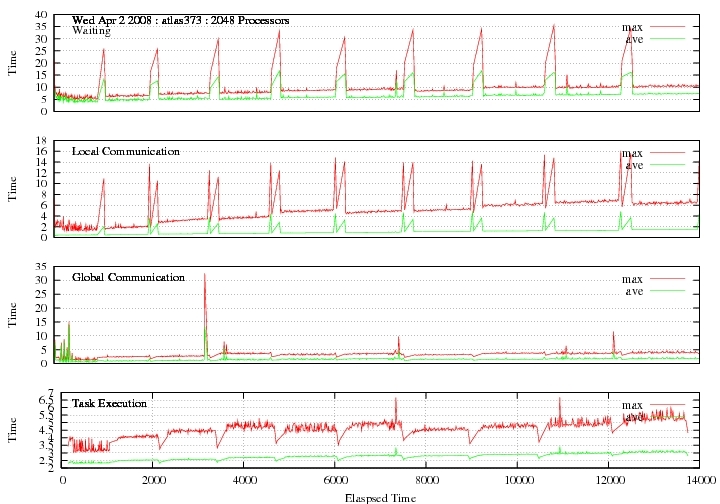Click the 'Elasped Time' x-axis label

(x=380, y=498)
